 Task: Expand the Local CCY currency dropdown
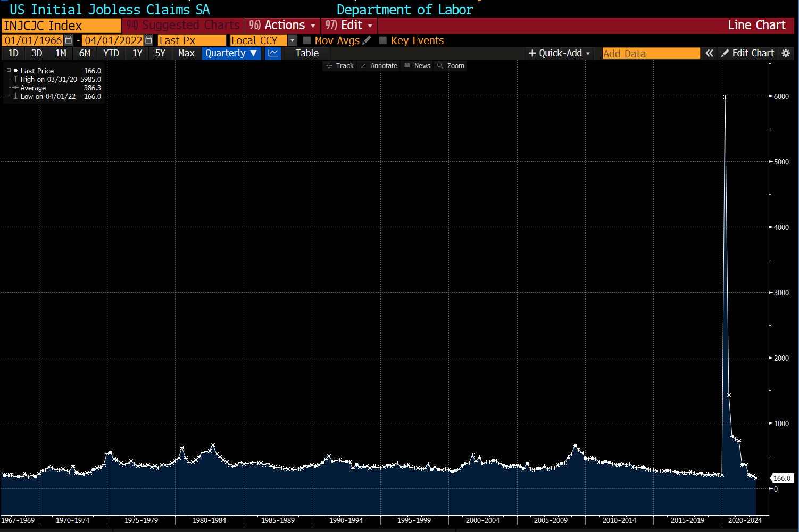[x=292, y=40]
